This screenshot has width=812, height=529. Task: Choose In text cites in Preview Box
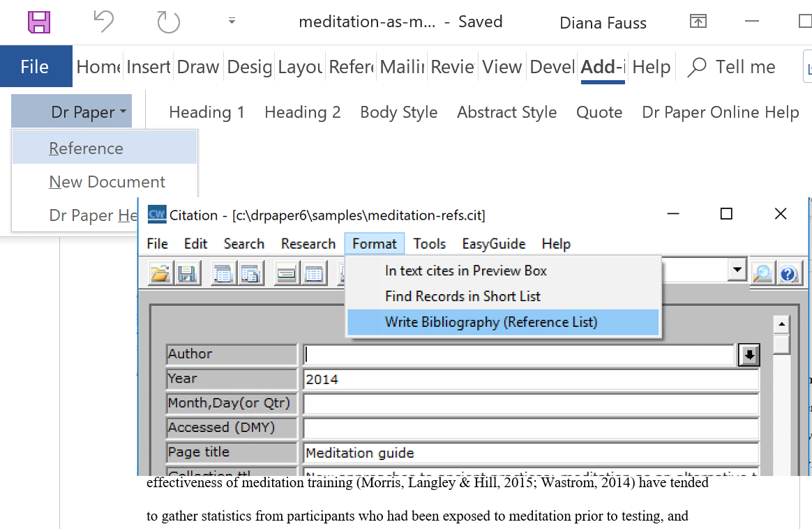(x=465, y=270)
